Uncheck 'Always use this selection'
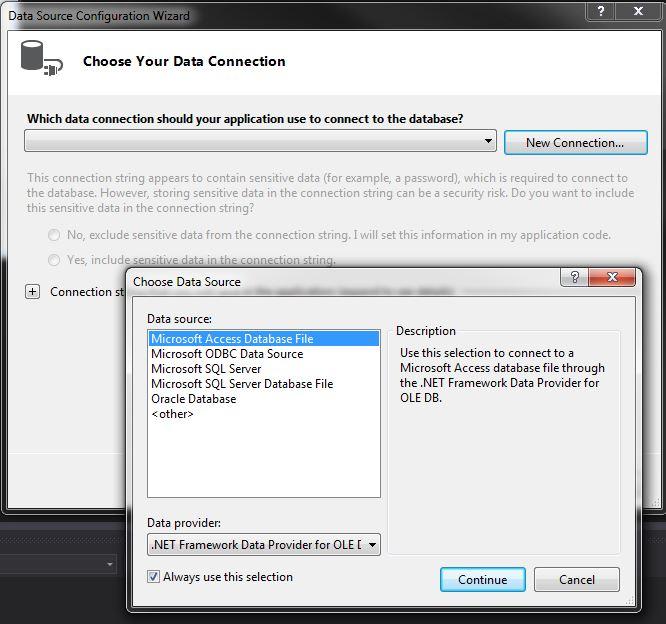Image resolution: width=666 pixels, height=624 pixels. [153, 577]
